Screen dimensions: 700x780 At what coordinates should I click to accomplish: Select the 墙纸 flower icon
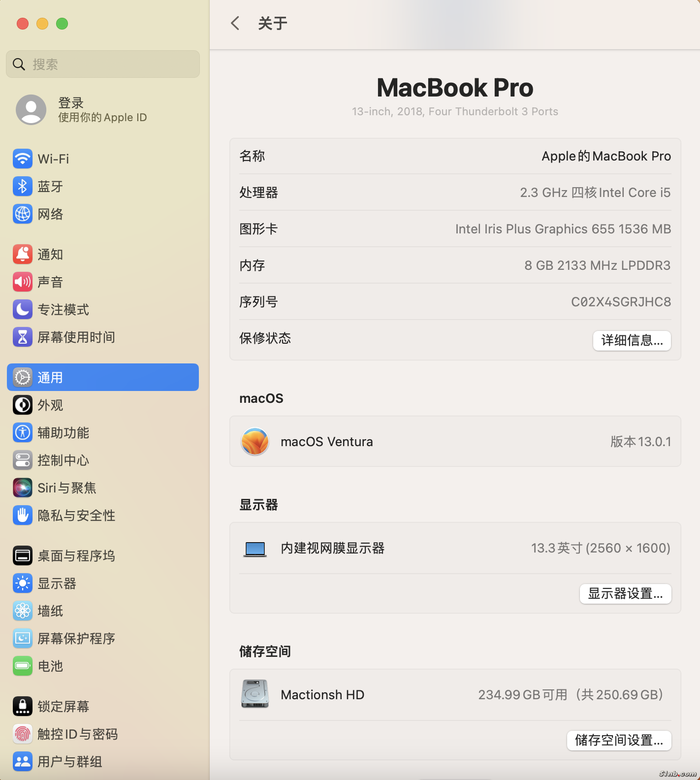point(23,611)
